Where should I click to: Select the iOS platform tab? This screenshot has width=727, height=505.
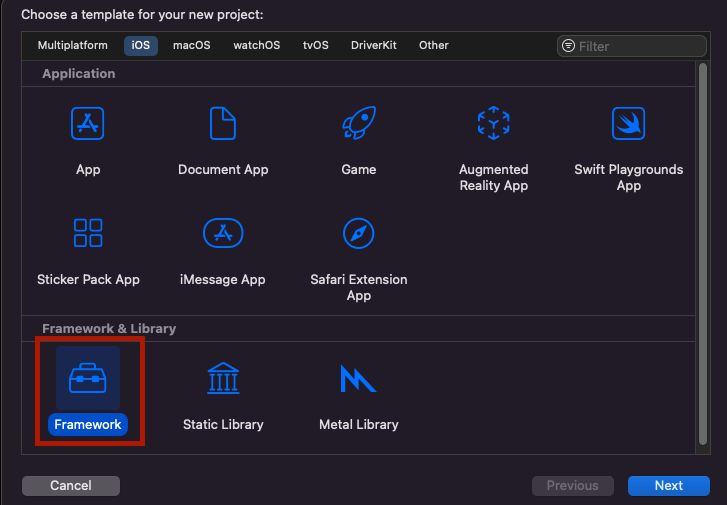click(x=140, y=45)
